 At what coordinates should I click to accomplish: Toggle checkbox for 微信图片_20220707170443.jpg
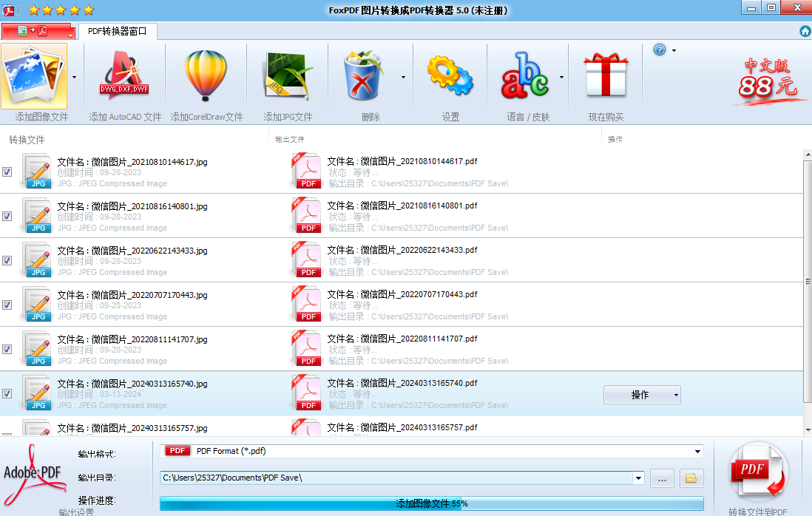7,305
